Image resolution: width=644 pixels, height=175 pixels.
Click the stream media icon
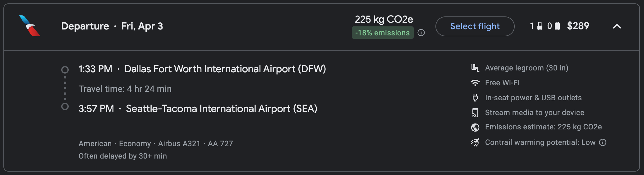click(475, 113)
